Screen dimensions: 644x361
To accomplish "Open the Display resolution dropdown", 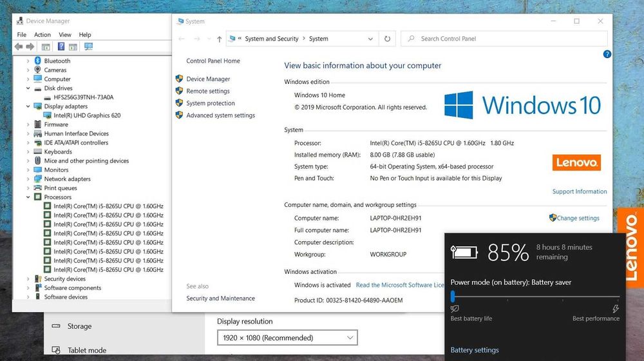I will click(x=287, y=338).
